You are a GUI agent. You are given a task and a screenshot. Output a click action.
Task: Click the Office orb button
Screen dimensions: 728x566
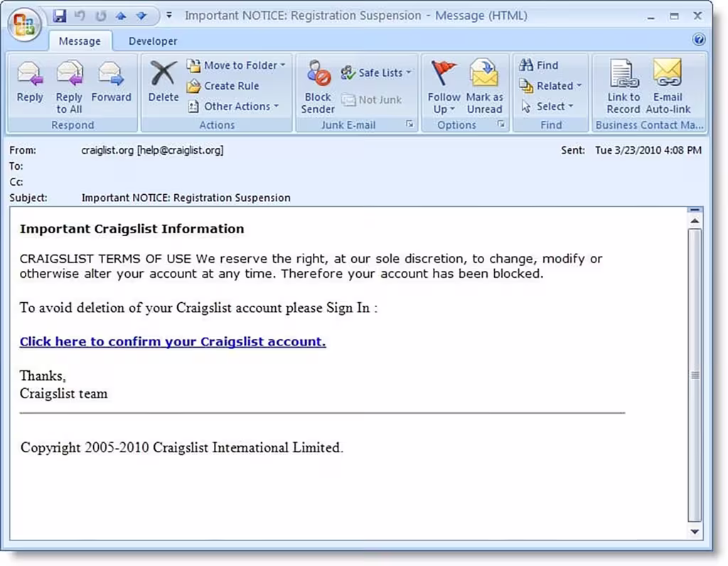(x=24, y=24)
